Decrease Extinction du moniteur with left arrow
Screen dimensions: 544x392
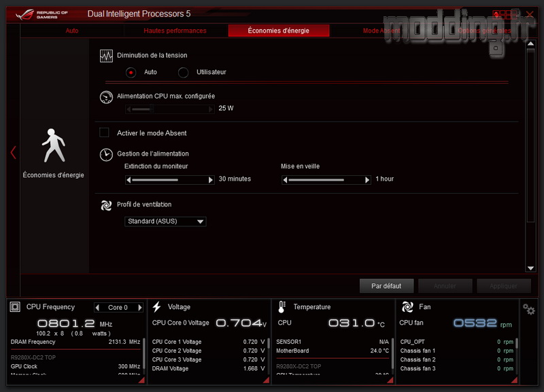[x=129, y=180]
